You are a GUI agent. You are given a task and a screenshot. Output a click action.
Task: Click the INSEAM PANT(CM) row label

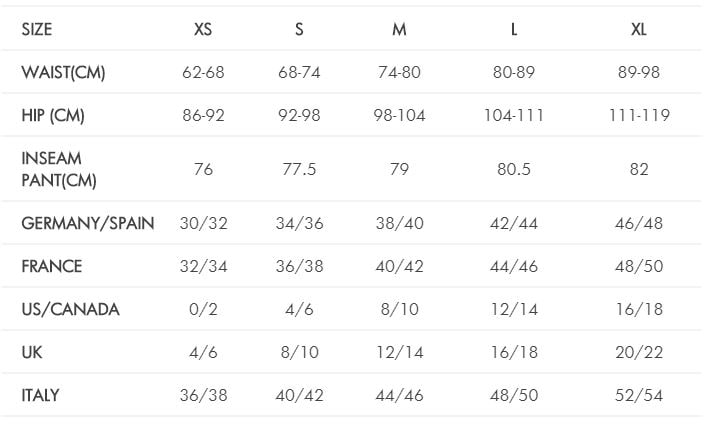click(x=59, y=169)
